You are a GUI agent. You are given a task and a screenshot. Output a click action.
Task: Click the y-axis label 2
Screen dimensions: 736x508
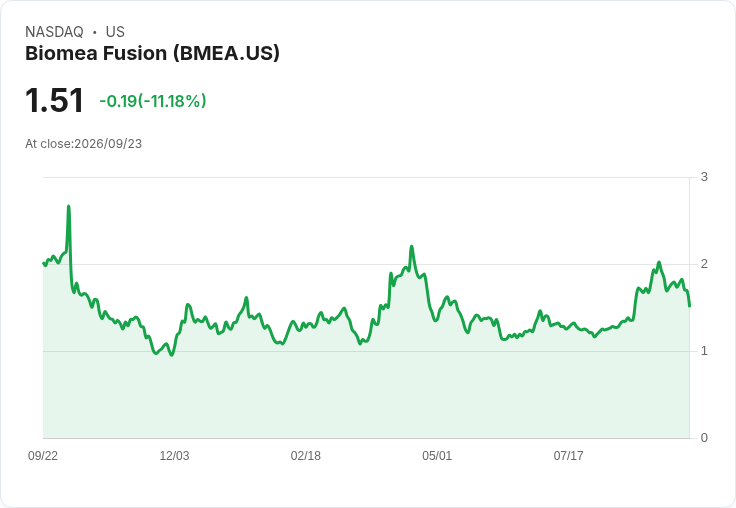704,264
